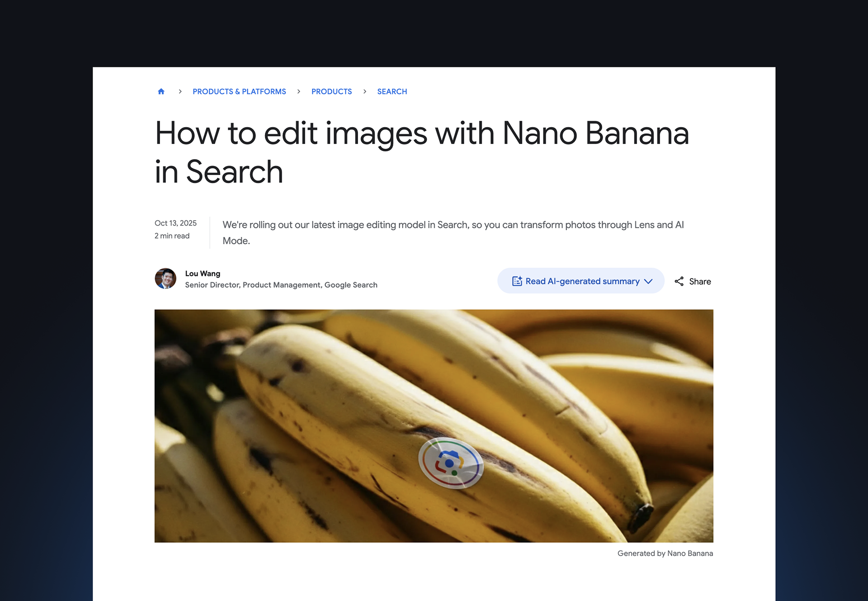Click the article headline about Nano Banana

[x=421, y=152]
